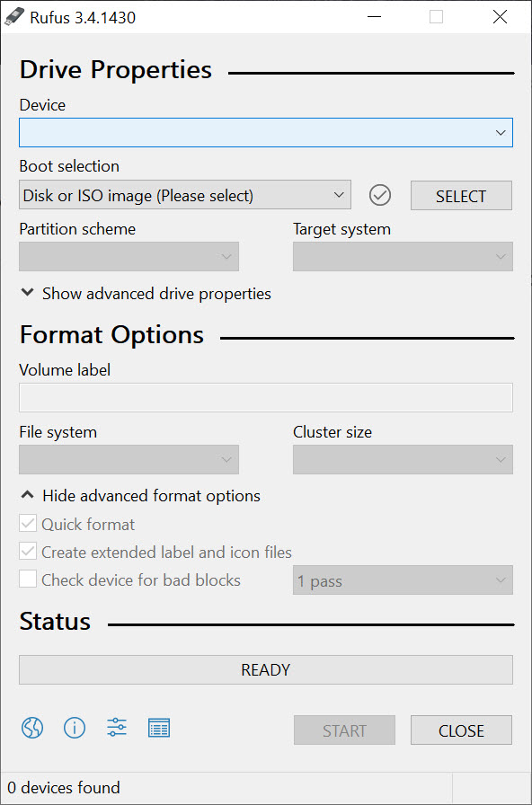
Task: Open the Cluster size dropdown
Action: click(403, 459)
